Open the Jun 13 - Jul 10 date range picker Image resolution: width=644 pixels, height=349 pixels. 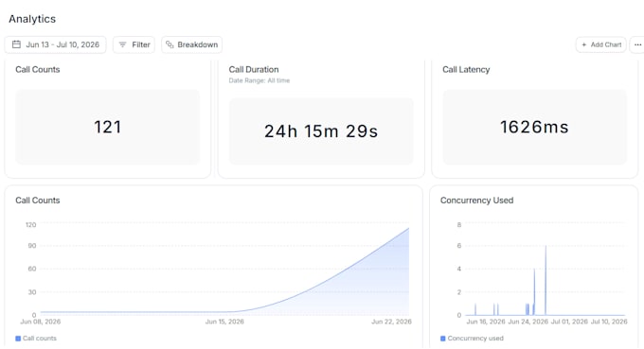(x=56, y=44)
